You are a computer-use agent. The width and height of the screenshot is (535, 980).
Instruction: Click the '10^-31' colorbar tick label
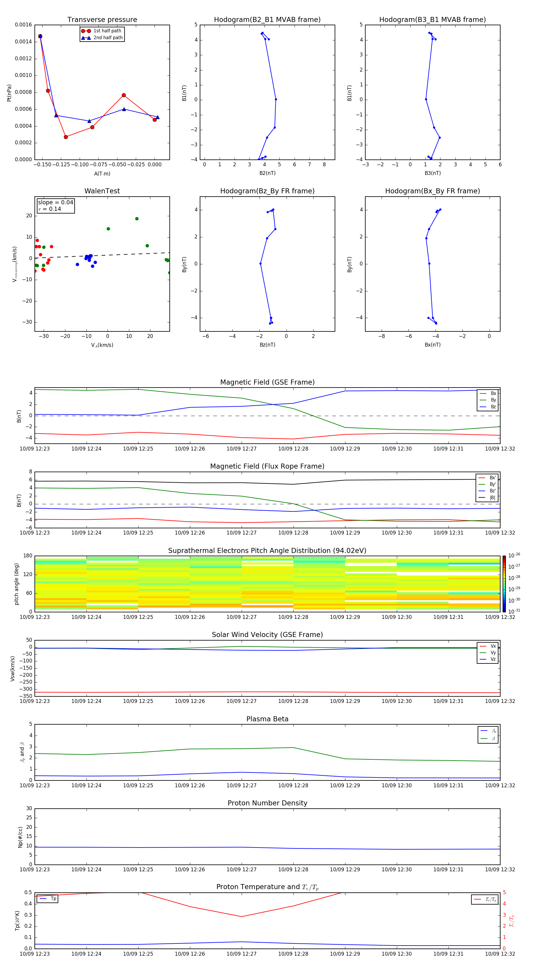pyautogui.click(x=514, y=611)
